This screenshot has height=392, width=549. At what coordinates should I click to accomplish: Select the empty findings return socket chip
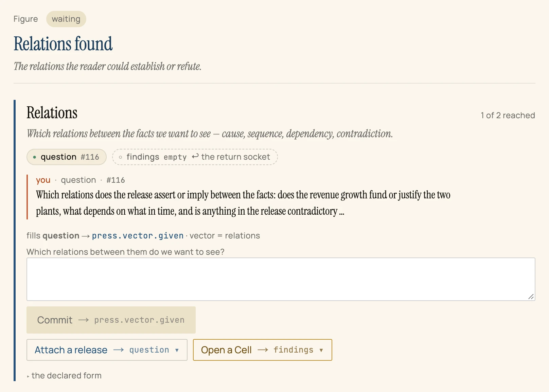(195, 157)
